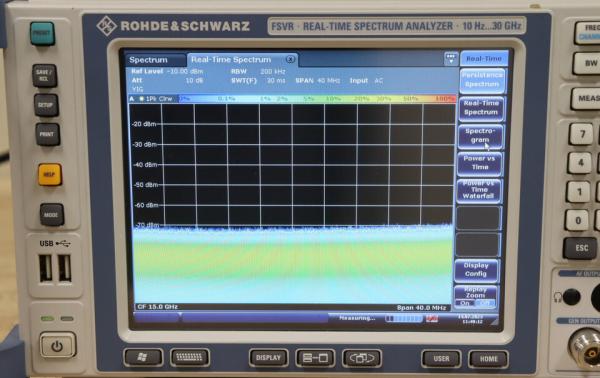Click the red status icon near clock

[432, 319]
